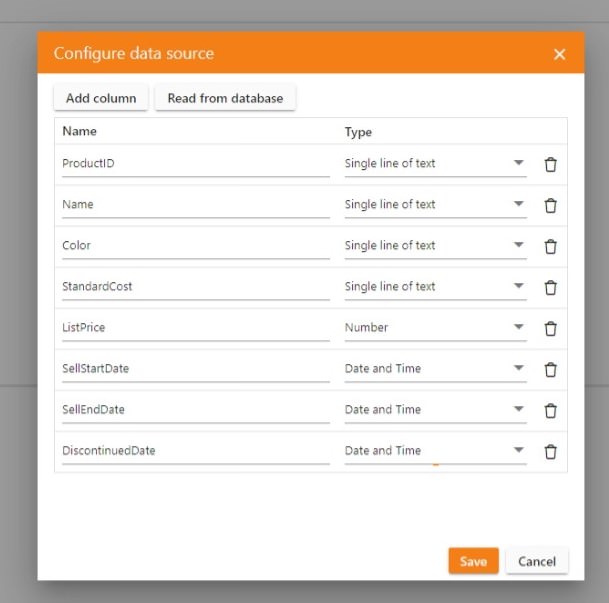The height and width of the screenshot is (603, 609).
Task: Delete the StandardCost row
Action: [x=550, y=287]
